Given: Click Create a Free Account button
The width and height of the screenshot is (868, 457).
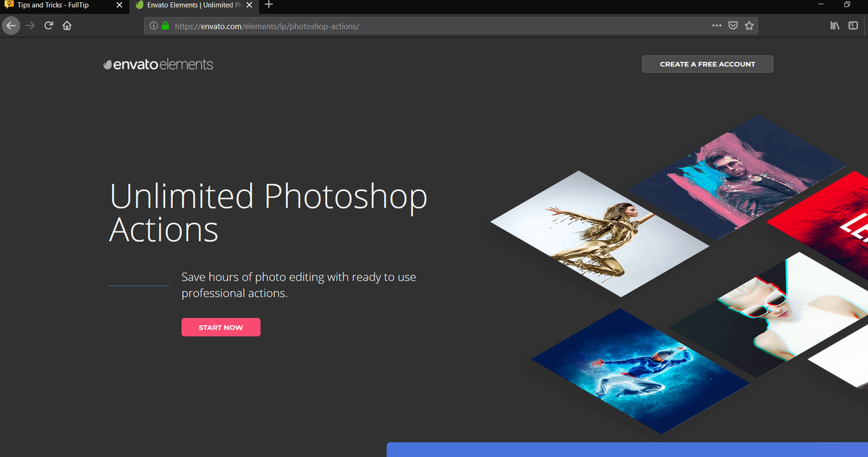Looking at the screenshot, I should (x=707, y=64).
